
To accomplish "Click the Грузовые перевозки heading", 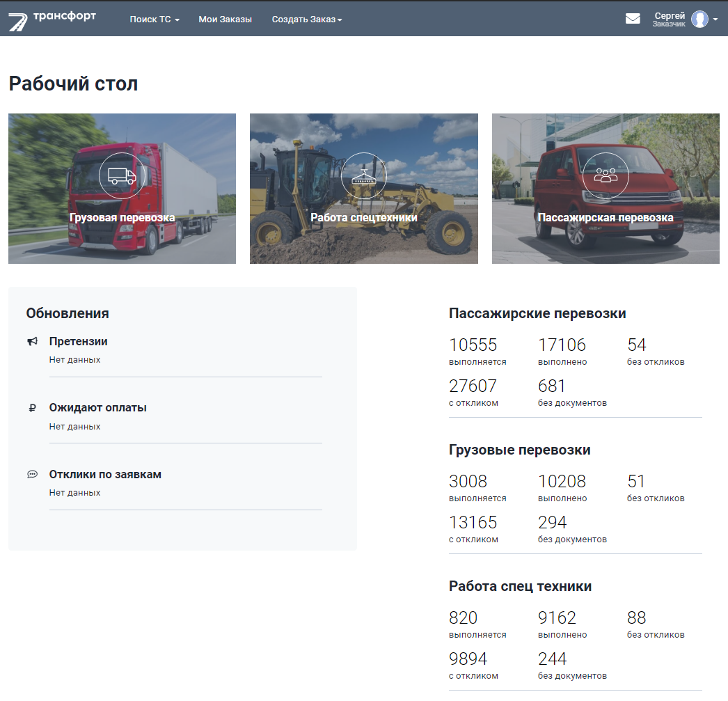I will 519,450.
